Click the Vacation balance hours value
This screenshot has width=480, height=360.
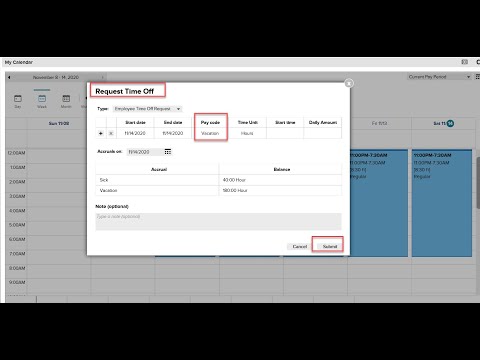tap(235, 190)
